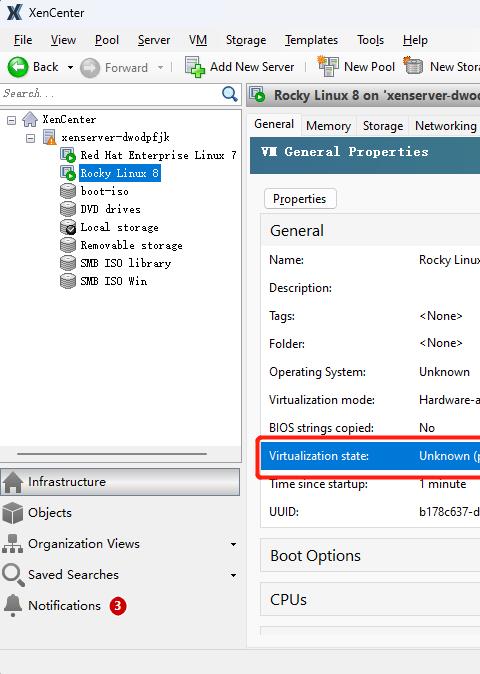Collapse the xenserver-dwodpfjk tree node
Image resolution: width=480 pixels, height=674 pixels.
31,138
